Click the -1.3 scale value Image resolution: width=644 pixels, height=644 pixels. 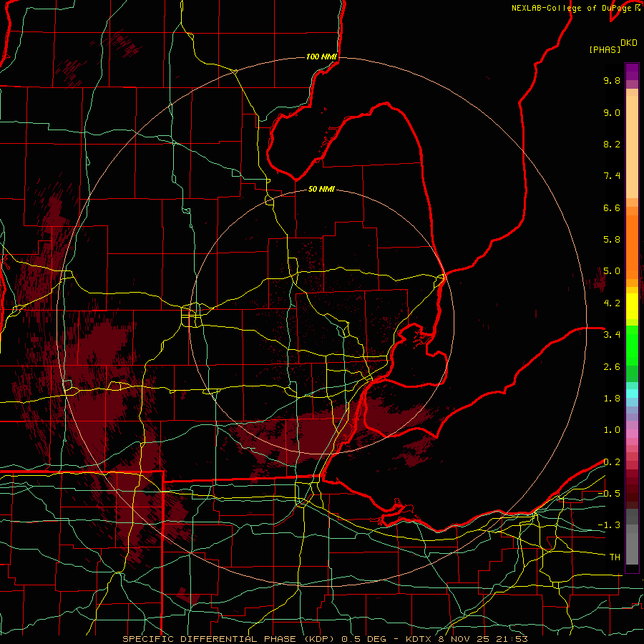point(609,525)
